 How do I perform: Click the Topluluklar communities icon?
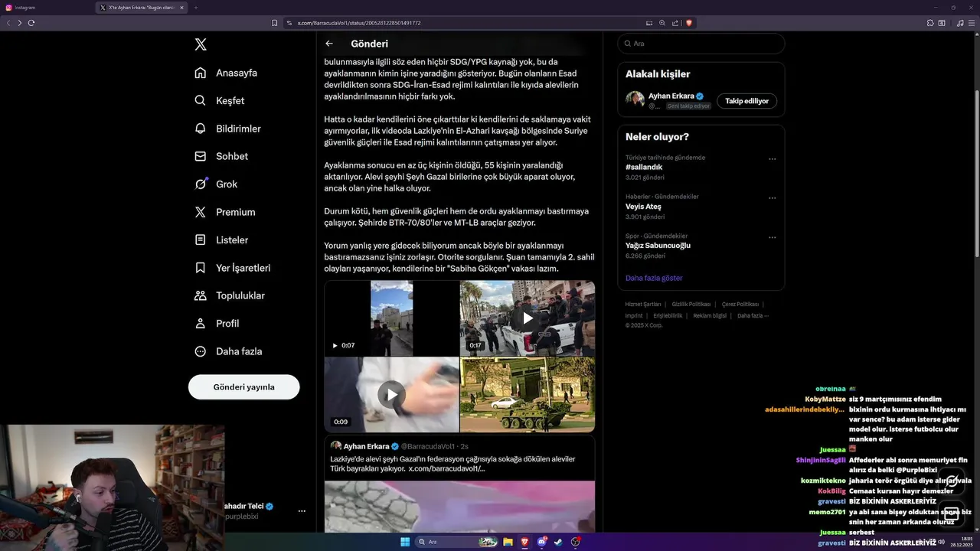coord(201,295)
